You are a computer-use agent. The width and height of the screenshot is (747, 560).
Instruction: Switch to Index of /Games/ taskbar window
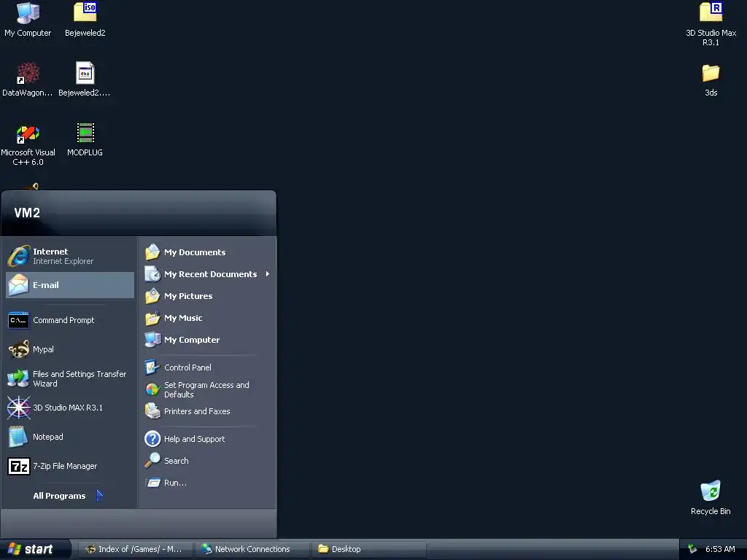coord(135,549)
